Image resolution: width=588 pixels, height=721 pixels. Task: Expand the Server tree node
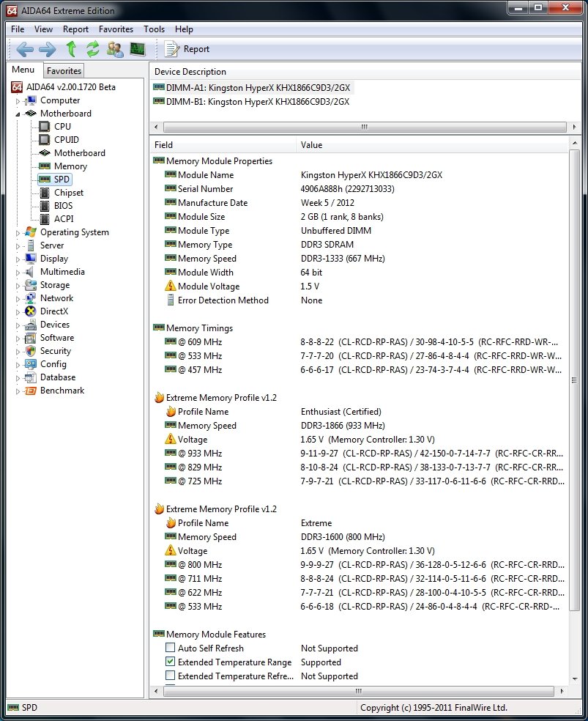click(x=18, y=246)
